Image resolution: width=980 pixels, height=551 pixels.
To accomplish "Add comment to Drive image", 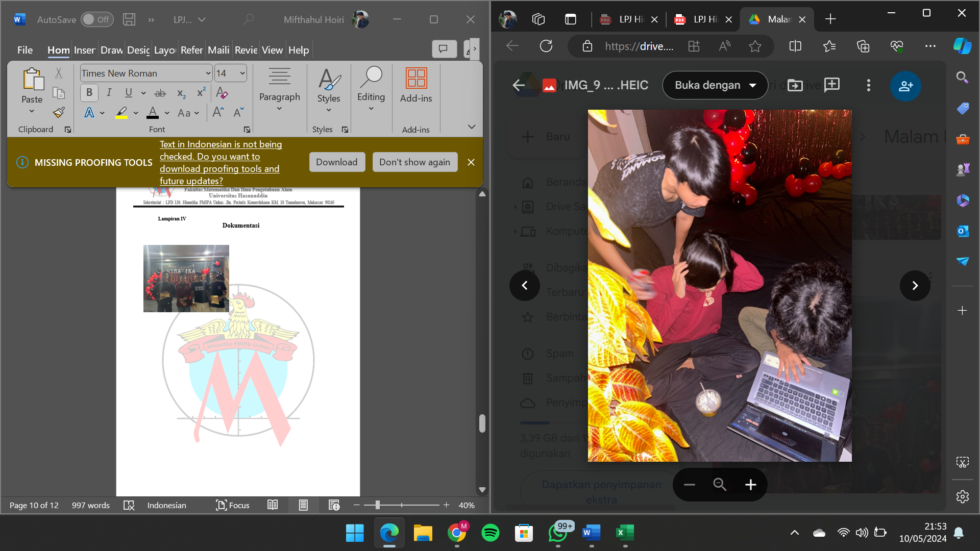I will click(x=832, y=85).
